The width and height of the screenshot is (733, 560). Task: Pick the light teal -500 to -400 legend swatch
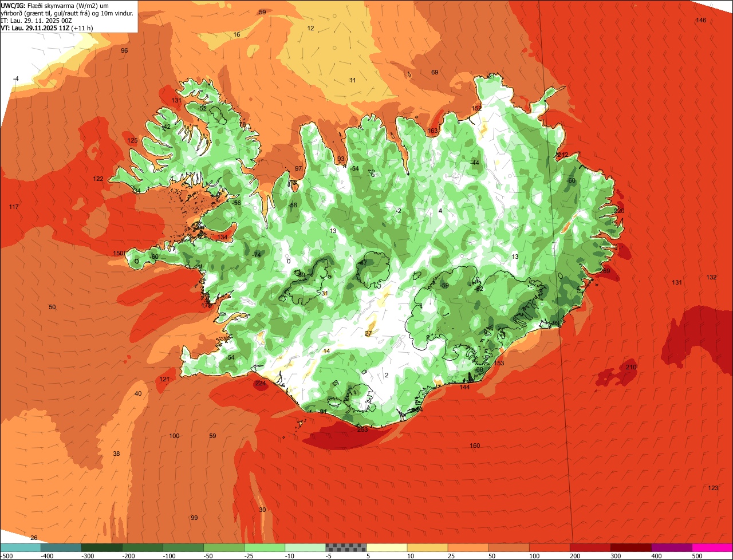[x=21, y=547]
